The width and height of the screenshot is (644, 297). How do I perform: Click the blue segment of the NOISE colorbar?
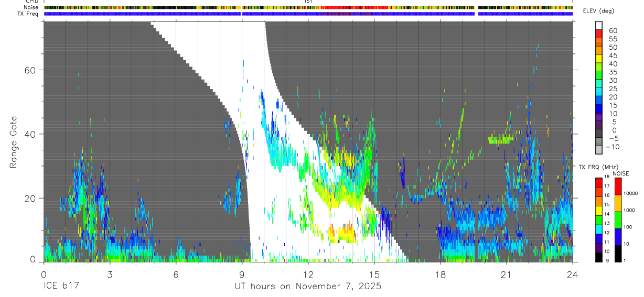coord(618,237)
